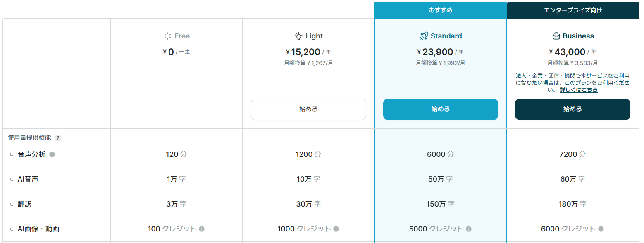Click the Free plan sparkle icon

[x=167, y=36]
